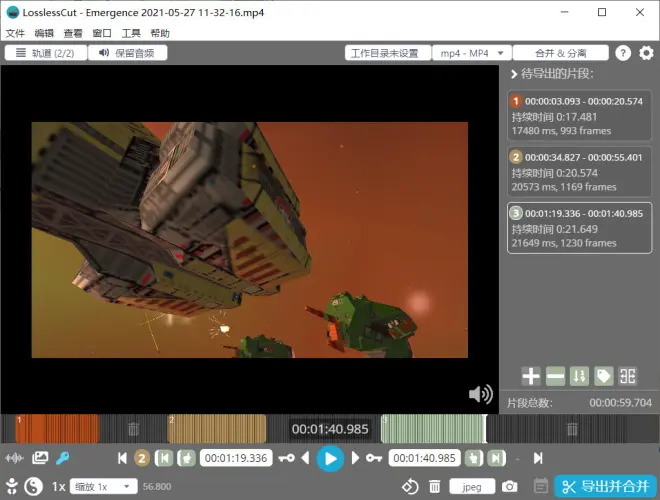660x500 pixels.
Task: Jump to the end of the video
Action: [538, 458]
